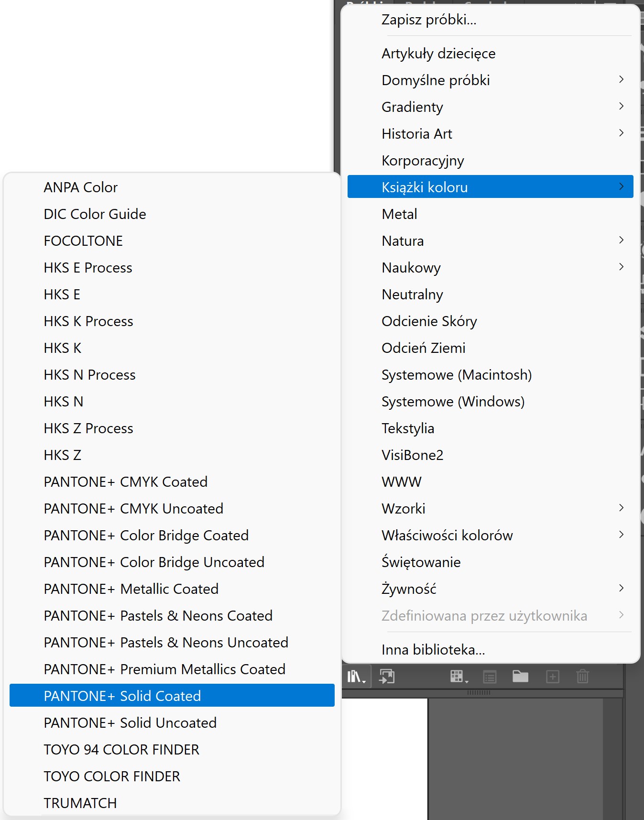Select Korporacyjny library
644x820 pixels.
(x=490, y=161)
